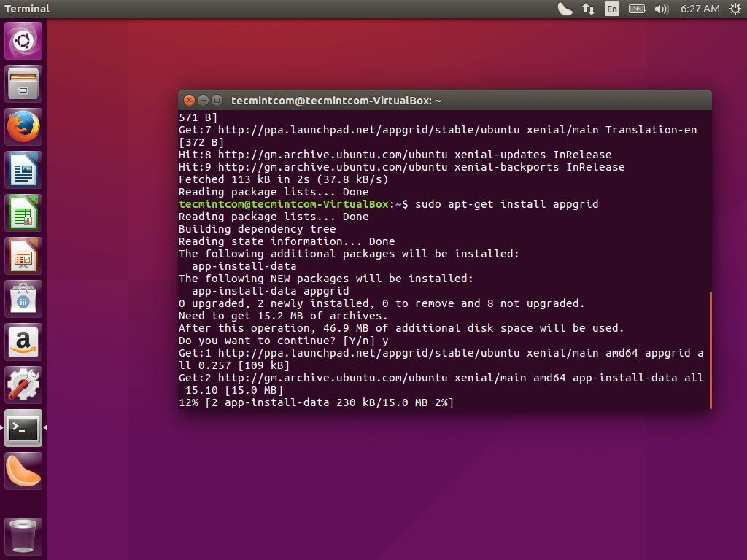747x560 pixels.
Task: Launch the Amazon shortcut
Action: point(23,341)
